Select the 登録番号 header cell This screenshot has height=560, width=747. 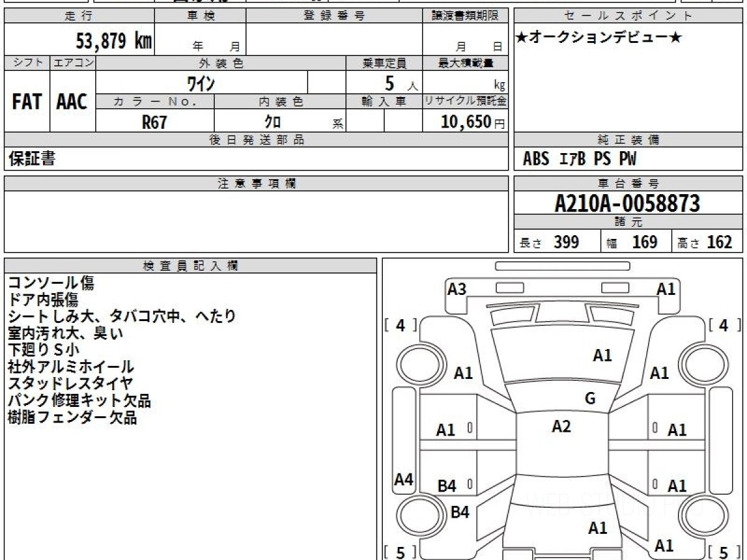334,16
